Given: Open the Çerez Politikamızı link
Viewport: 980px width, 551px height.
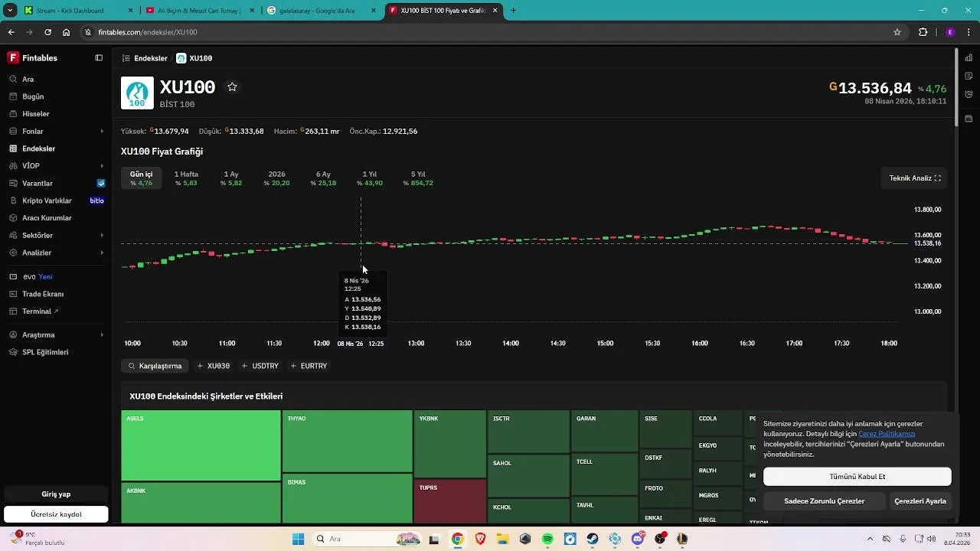Looking at the screenshot, I should [x=887, y=434].
